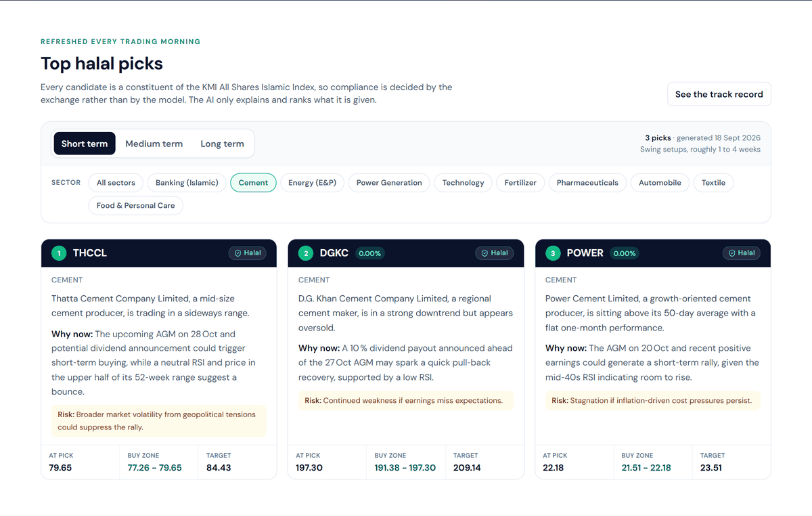Click THCCL at pick price 79.65

click(60, 468)
